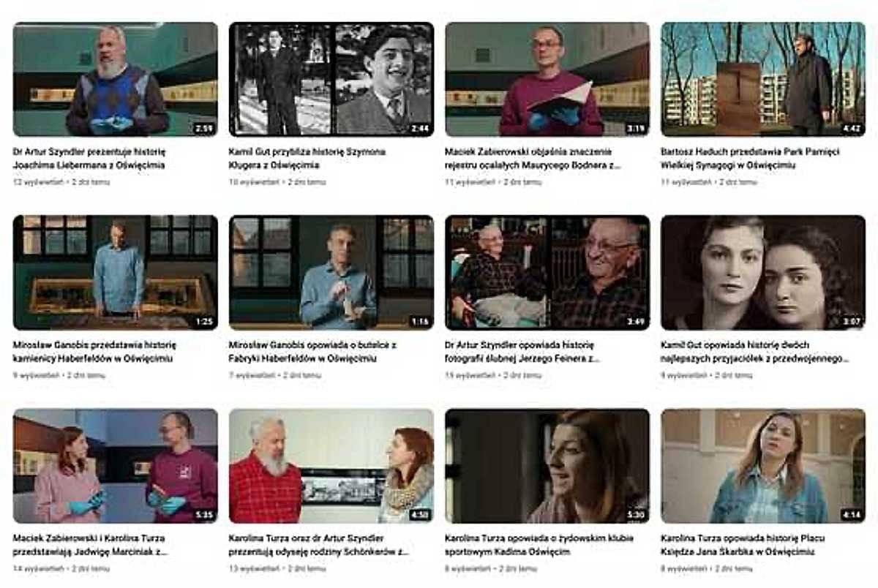
Task: Click title 'Bartosz Haduch przedstawia Park Pamięci'
Action: tap(750, 151)
